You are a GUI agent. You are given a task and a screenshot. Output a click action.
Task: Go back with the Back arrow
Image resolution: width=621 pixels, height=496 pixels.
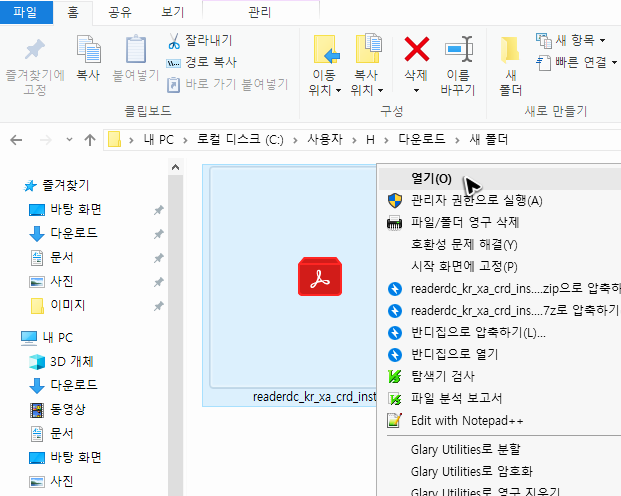pyautogui.click(x=16, y=140)
